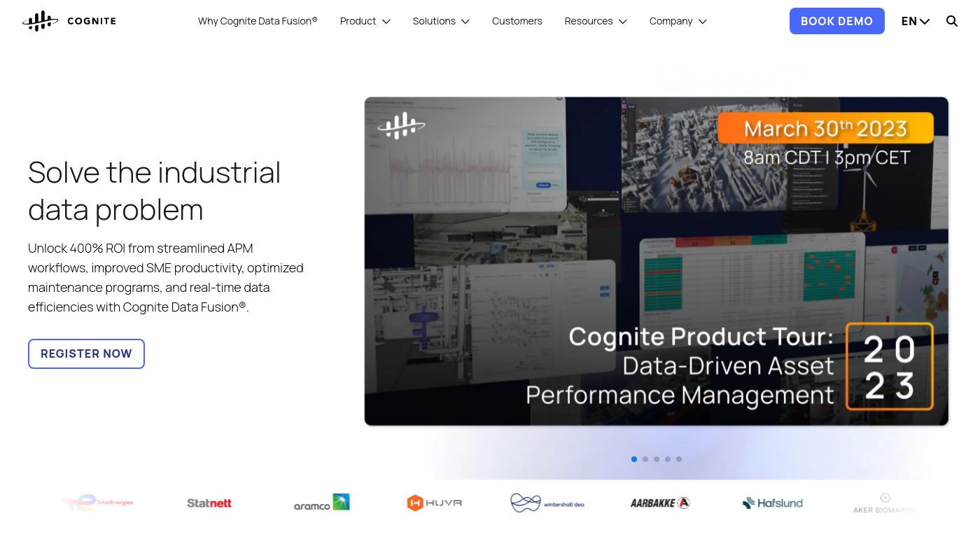This screenshot has width=980, height=560.
Task: Click the 'Unlock 400% ROI' paragraph text
Action: click(x=166, y=277)
